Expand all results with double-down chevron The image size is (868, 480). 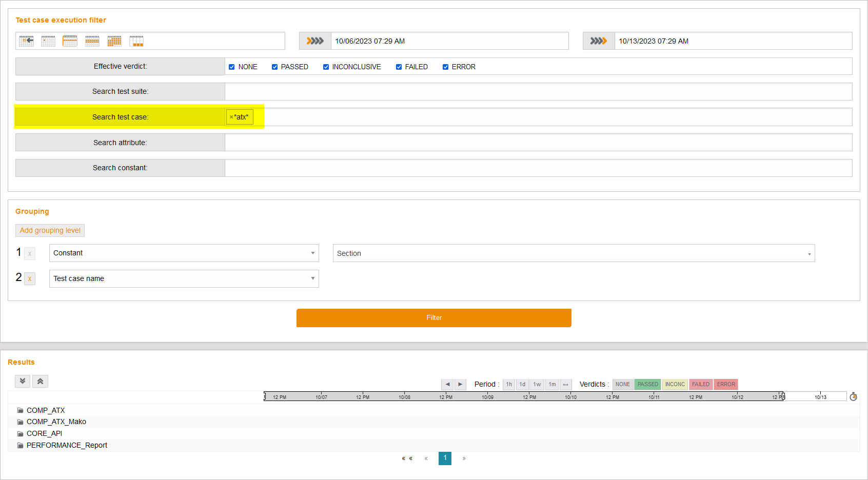click(23, 381)
